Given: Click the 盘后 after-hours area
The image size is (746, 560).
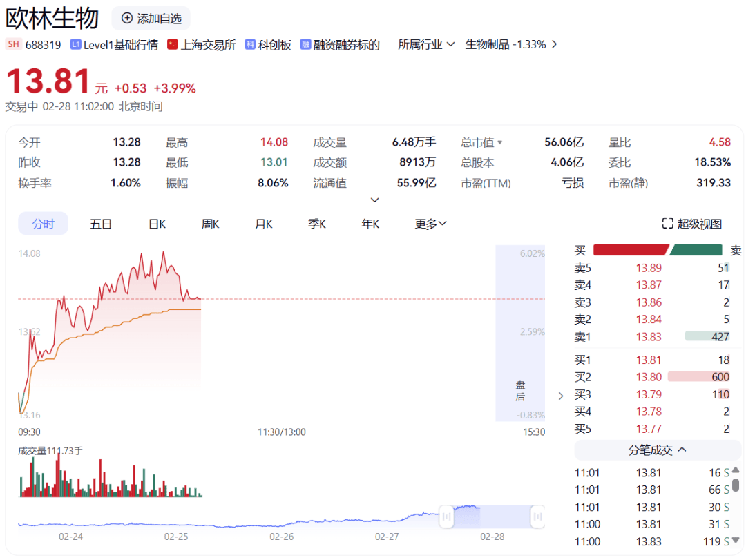Looking at the screenshot, I should [x=521, y=333].
